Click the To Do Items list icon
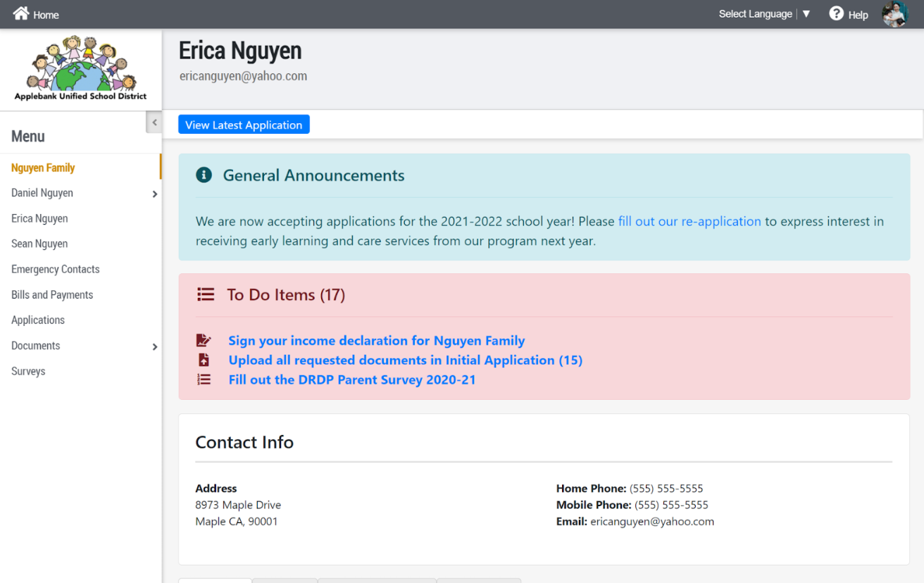Viewport: 924px width, 583px height. [206, 294]
